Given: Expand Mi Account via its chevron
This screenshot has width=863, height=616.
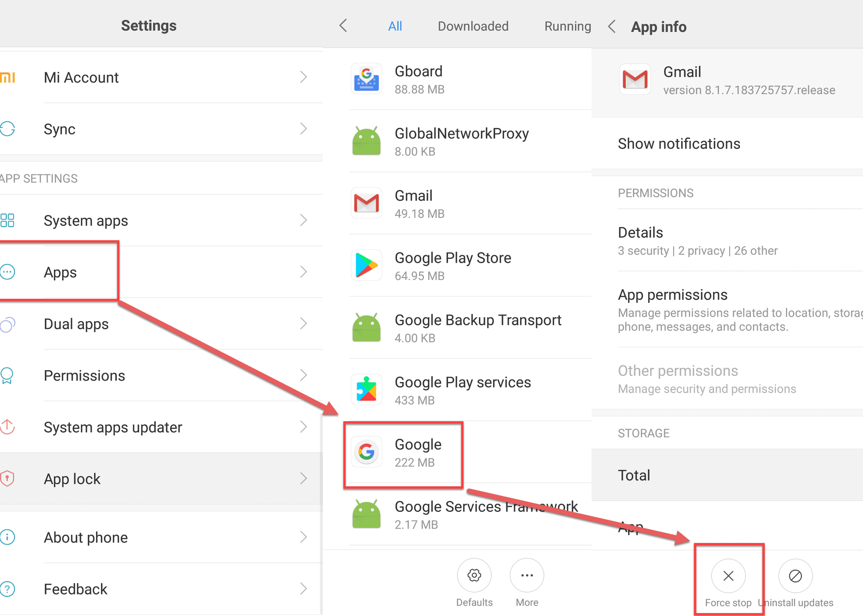Looking at the screenshot, I should [303, 77].
